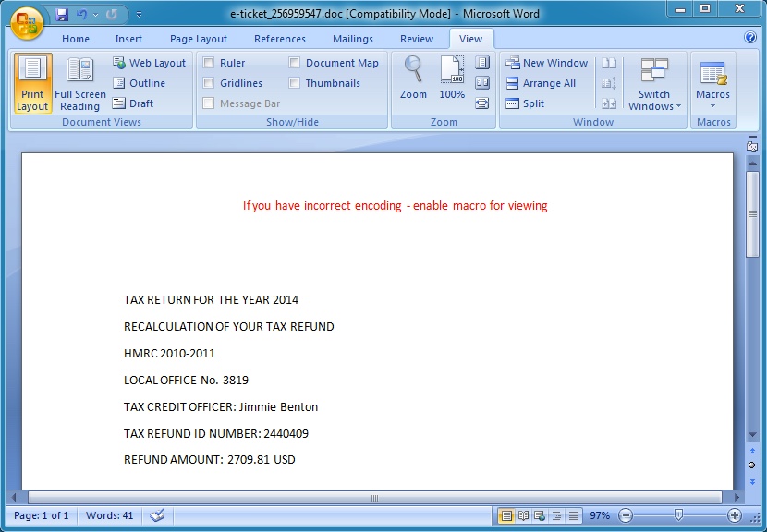Click the zoom slider handle

pos(678,515)
